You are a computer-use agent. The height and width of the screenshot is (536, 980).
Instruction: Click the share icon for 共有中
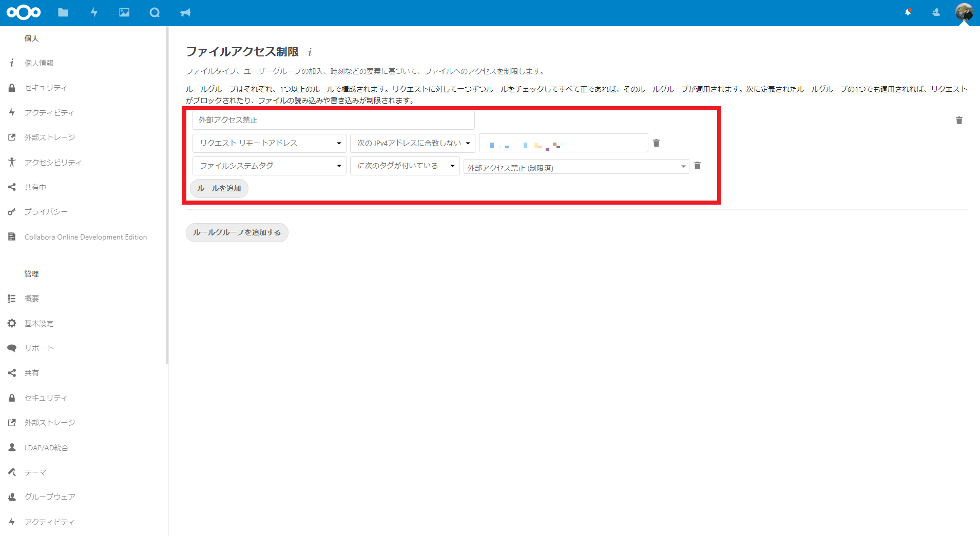[12, 187]
